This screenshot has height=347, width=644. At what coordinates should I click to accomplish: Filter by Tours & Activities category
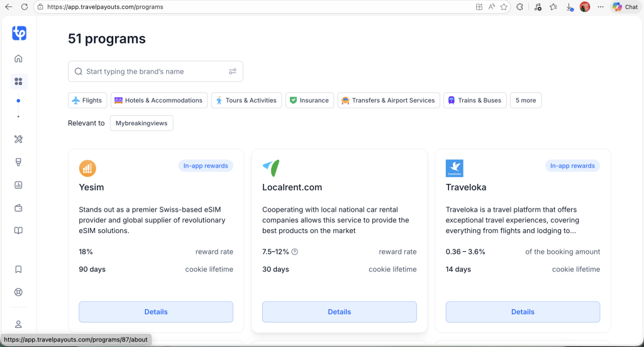(247, 100)
